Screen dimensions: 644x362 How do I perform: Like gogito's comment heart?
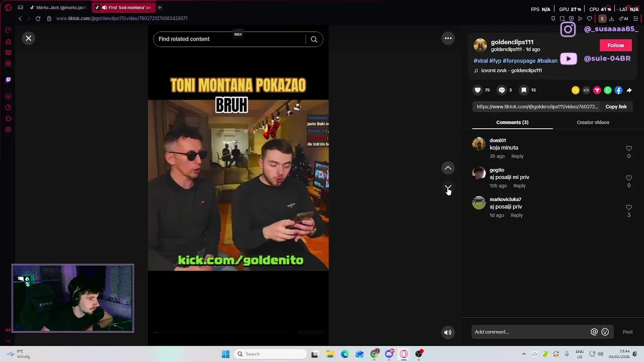[628, 178]
